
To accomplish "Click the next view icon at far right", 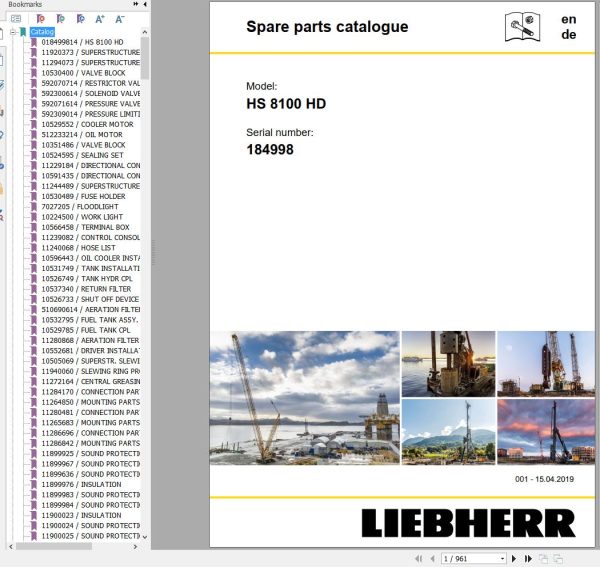I will coord(558,559).
